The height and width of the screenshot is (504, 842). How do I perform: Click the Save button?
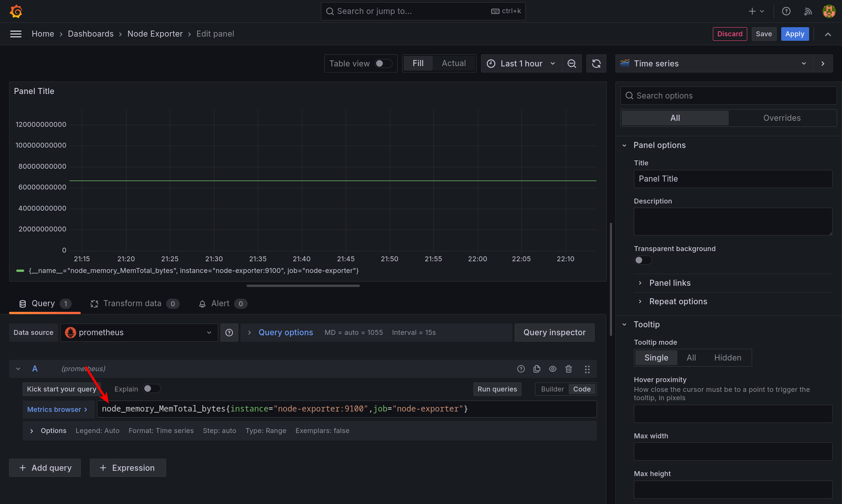(763, 34)
